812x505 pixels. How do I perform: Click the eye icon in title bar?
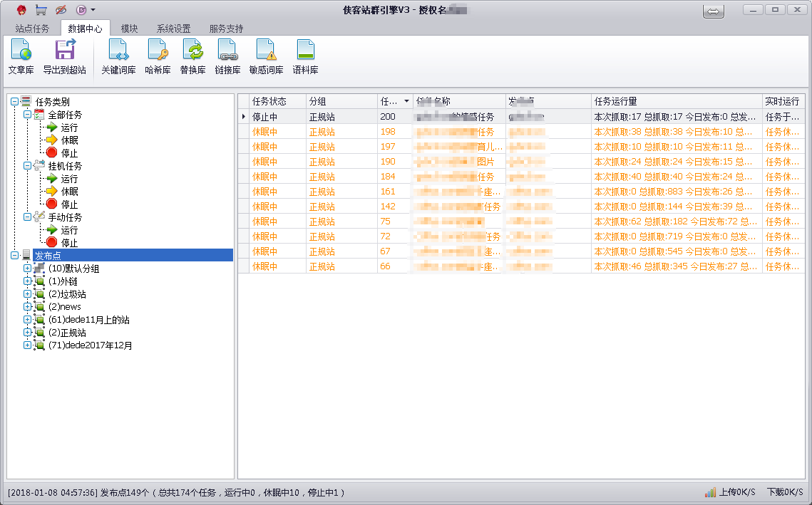click(x=61, y=10)
